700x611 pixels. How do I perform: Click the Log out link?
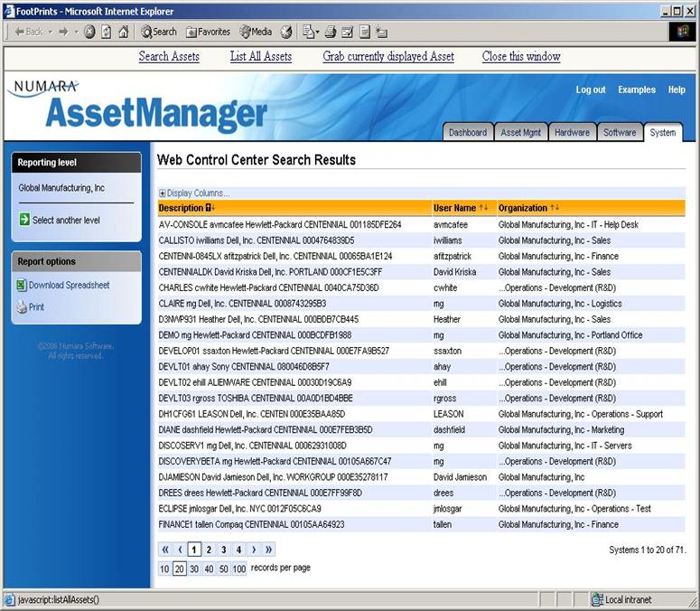tap(591, 89)
